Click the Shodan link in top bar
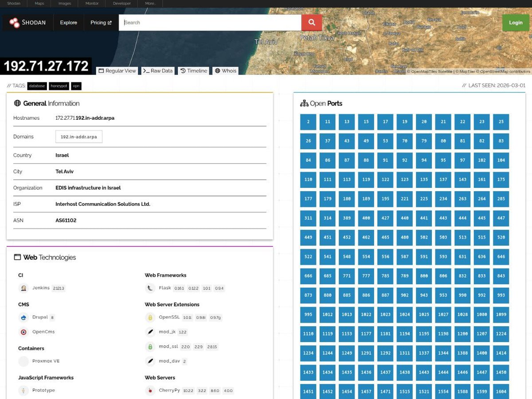 coord(14,4)
